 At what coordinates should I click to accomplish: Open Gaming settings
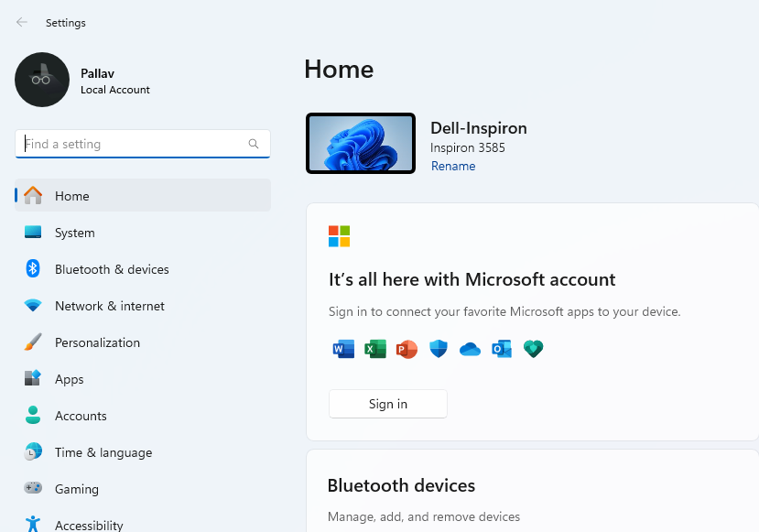coord(143,488)
